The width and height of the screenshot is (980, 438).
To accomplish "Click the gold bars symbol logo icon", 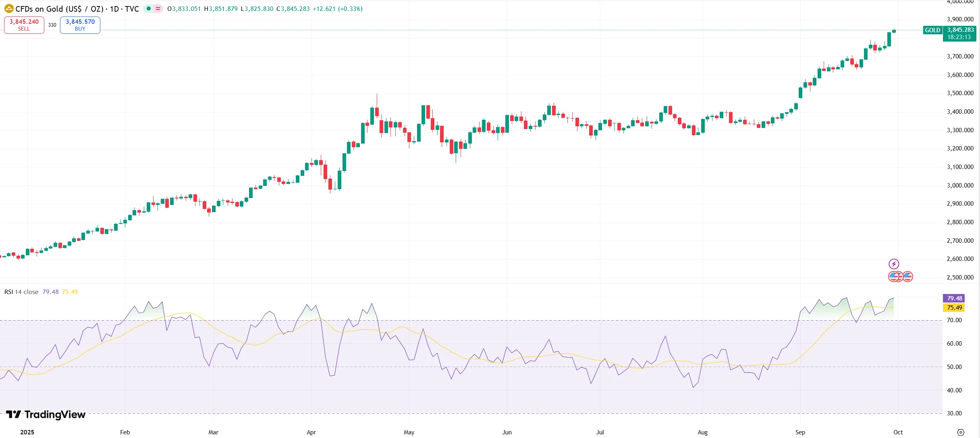I will (8, 8).
